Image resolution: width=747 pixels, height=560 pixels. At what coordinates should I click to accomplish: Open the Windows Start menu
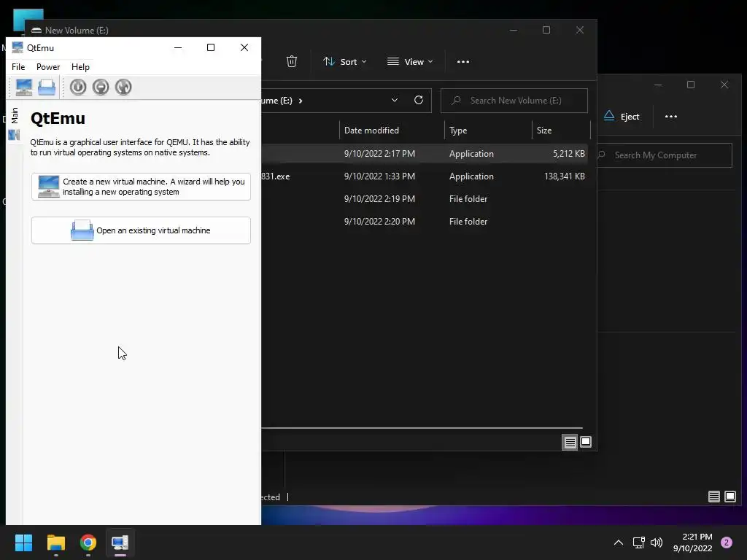23,542
